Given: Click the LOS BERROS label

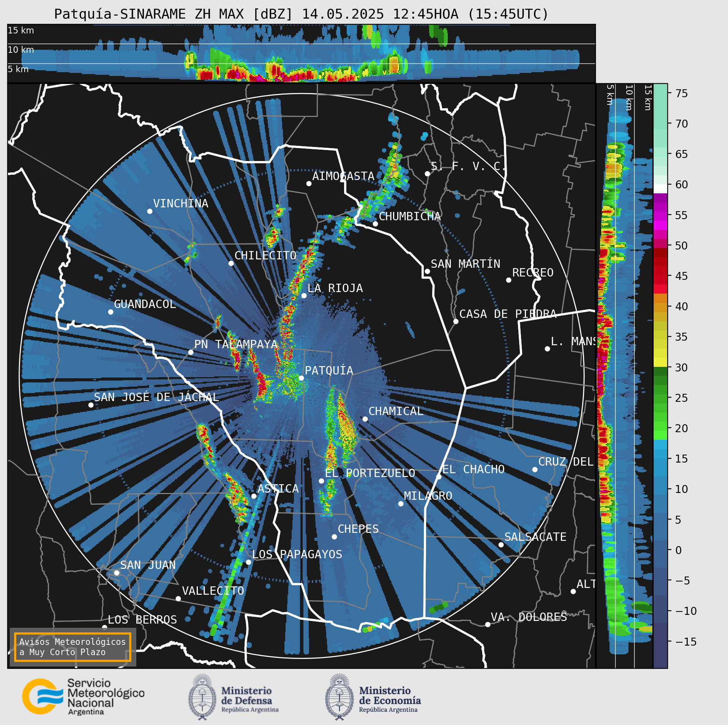Looking at the screenshot, I should [142, 620].
